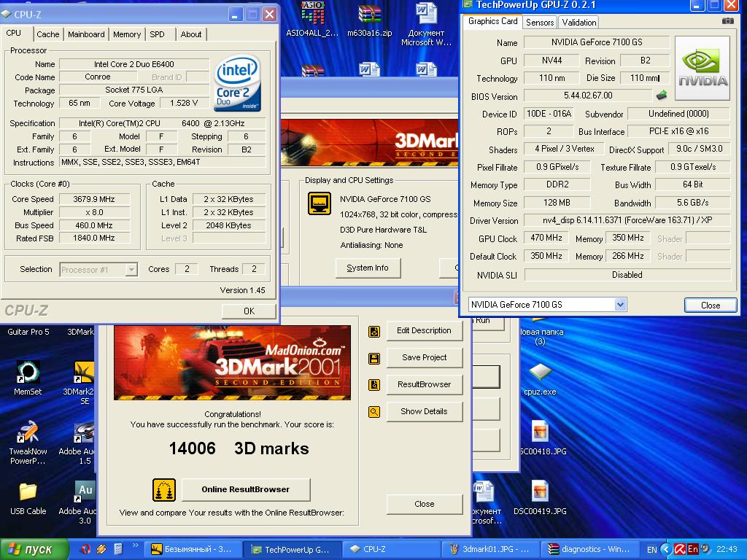Click the Driver Version field in GPU-Z

[627, 220]
